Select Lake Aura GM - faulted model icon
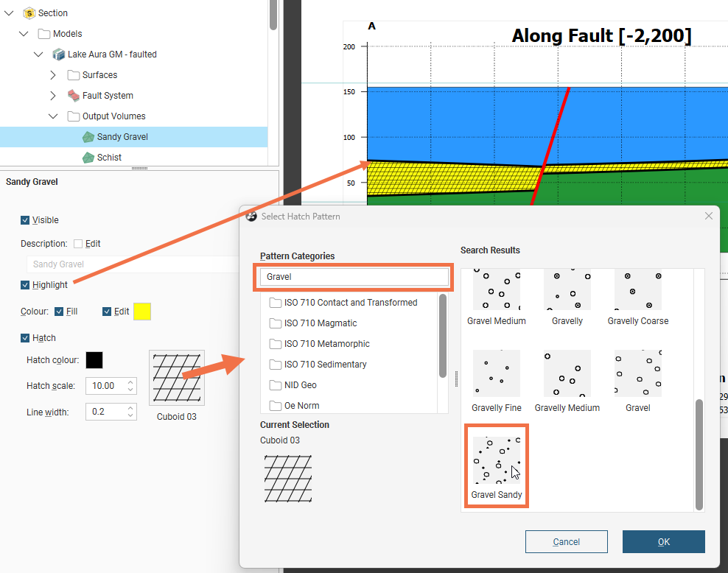This screenshot has width=728, height=573. coord(59,55)
